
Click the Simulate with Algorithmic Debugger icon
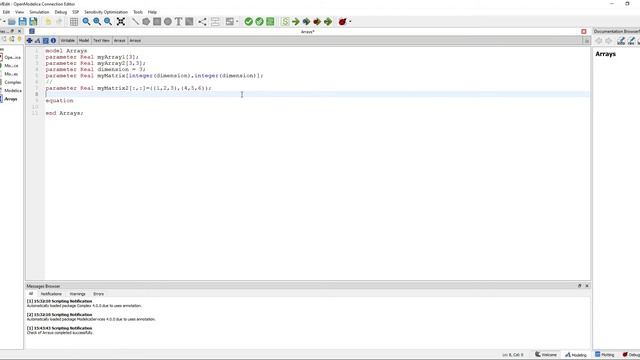tap(317, 22)
